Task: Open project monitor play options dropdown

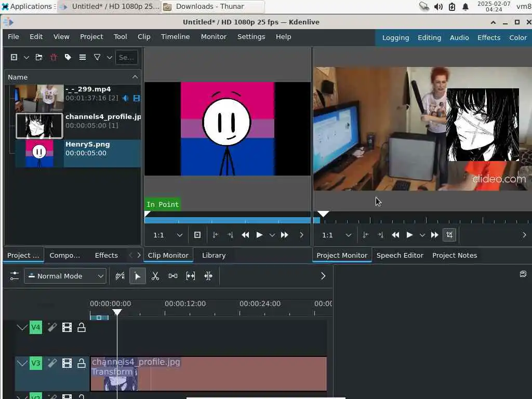Action: point(422,235)
